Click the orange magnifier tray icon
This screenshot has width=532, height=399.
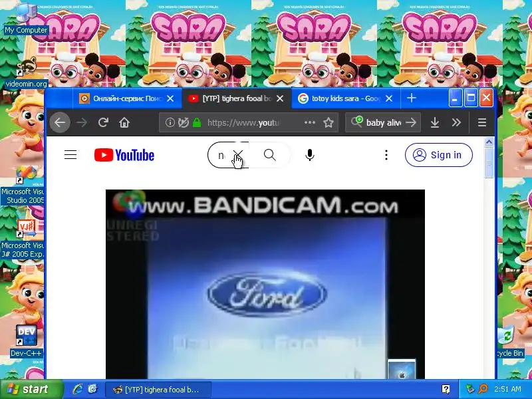483,389
